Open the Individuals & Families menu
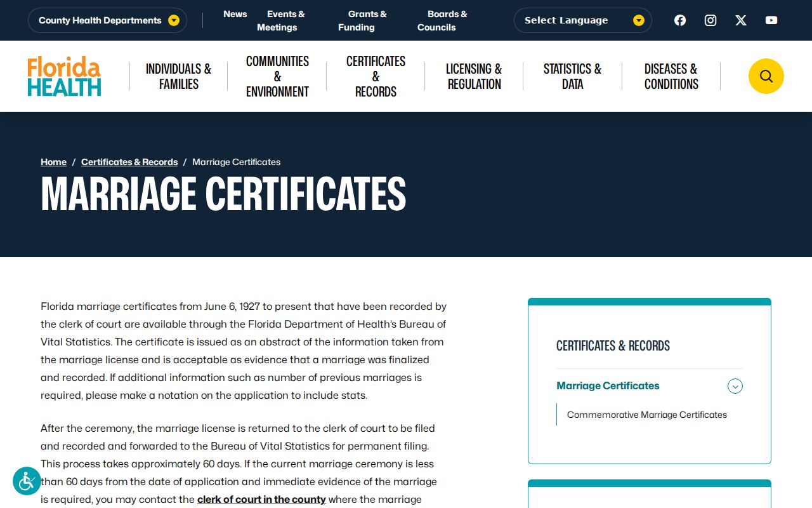812x508 pixels. coord(178,76)
